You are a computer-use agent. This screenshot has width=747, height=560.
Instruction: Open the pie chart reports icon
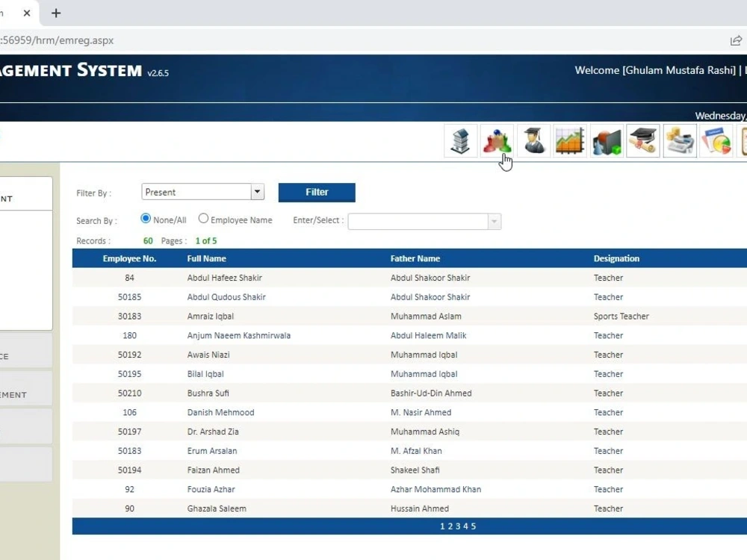click(716, 141)
